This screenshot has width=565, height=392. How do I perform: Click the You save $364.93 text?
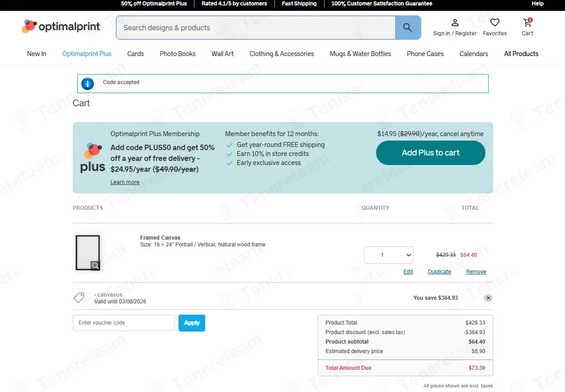point(436,298)
